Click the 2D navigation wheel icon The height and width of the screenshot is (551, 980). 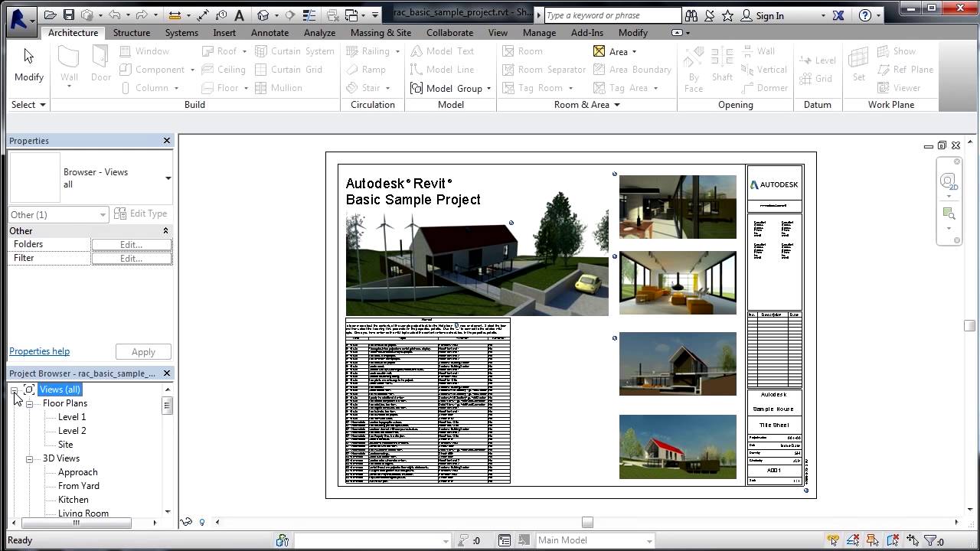click(x=949, y=182)
